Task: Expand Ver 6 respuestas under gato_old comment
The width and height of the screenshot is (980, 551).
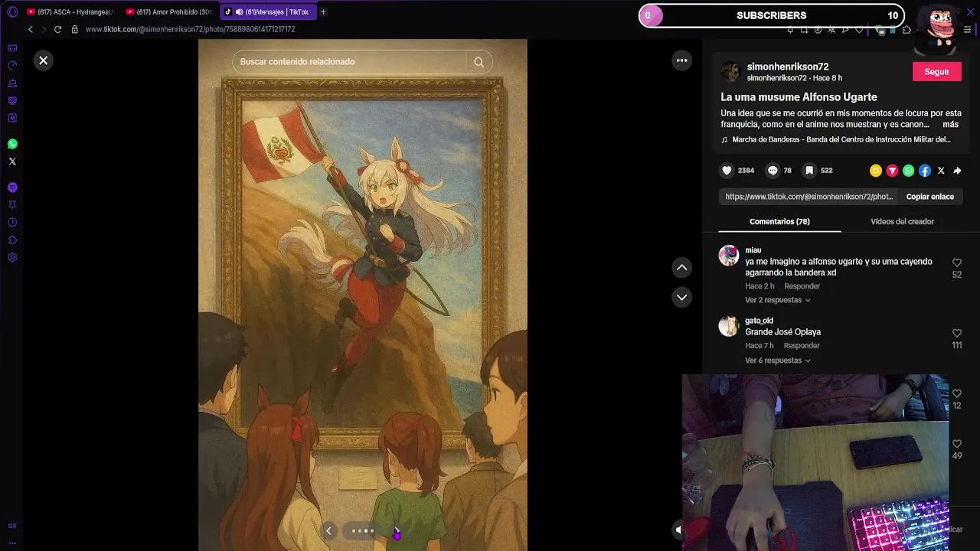Action: [x=778, y=360]
